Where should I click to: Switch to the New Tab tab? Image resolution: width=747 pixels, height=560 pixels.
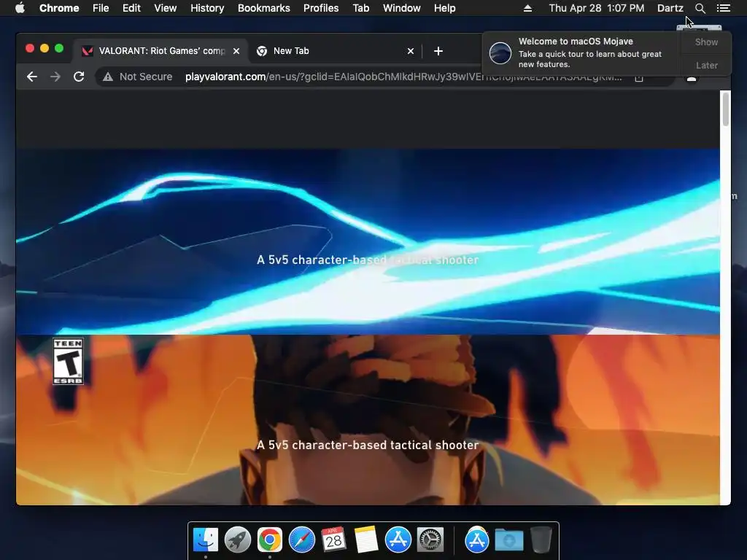click(x=335, y=51)
